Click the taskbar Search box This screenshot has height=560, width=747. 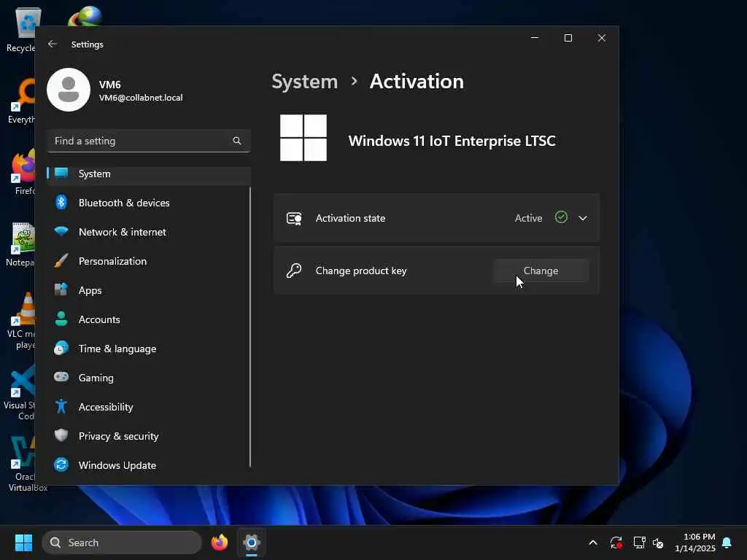point(122,542)
